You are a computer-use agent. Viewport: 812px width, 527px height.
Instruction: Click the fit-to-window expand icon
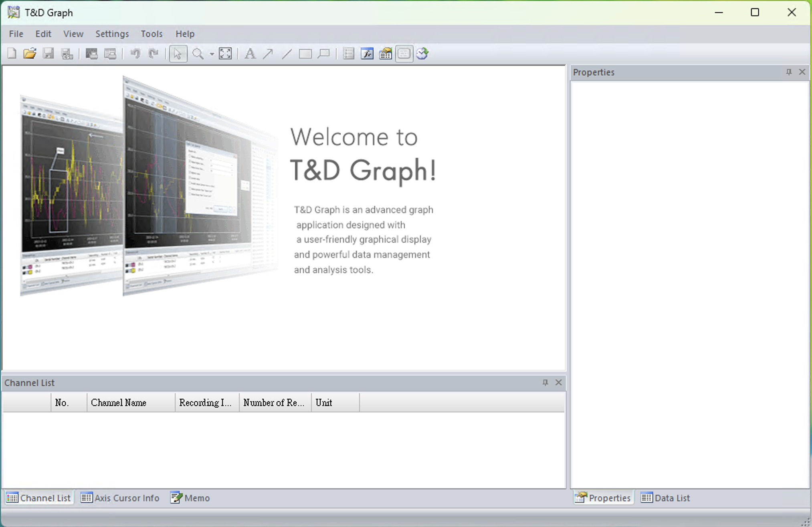point(225,54)
